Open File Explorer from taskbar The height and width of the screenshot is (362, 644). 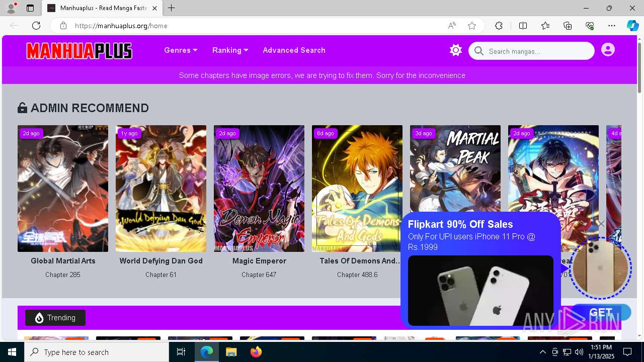coord(231,352)
